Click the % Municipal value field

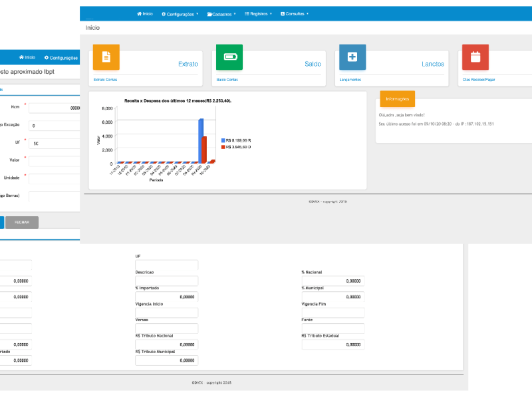tap(333, 297)
